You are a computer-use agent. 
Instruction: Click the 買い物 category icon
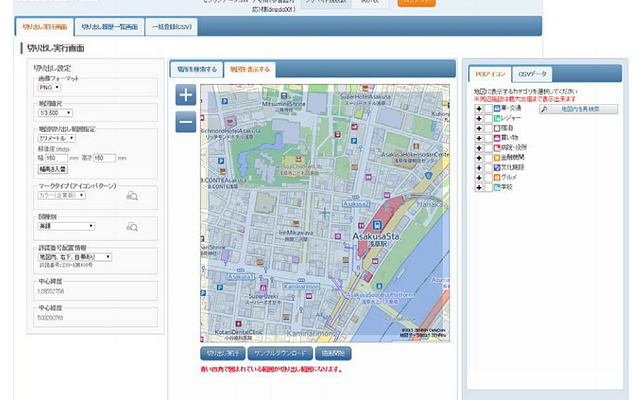tap(497, 138)
